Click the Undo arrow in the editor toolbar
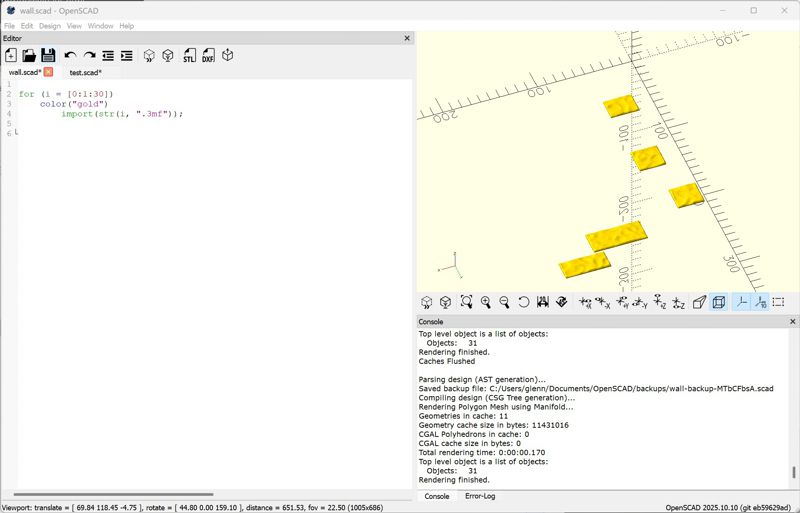 point(70,56)
